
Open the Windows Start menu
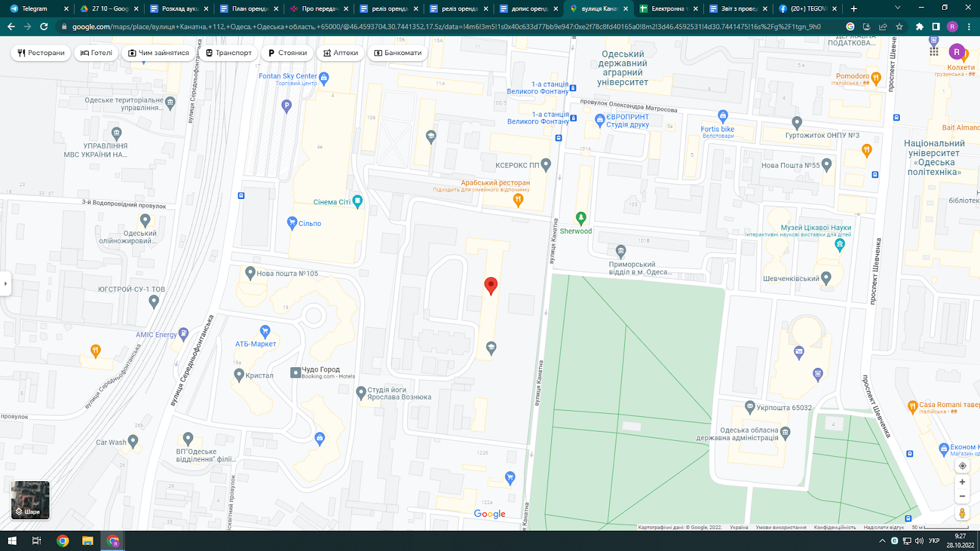point(12,541)
